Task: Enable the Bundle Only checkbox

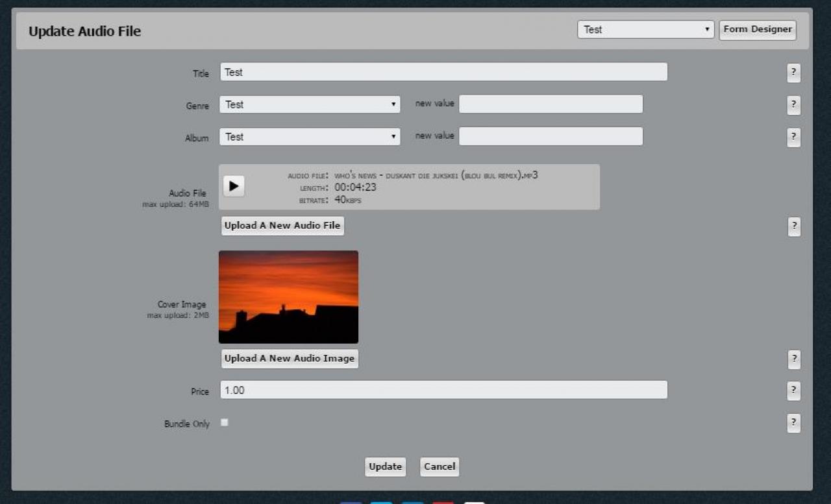Action: tap(225, 423)
